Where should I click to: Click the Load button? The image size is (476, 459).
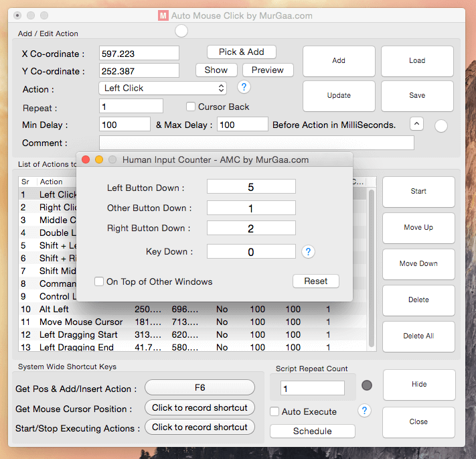(x=417, y=61)
